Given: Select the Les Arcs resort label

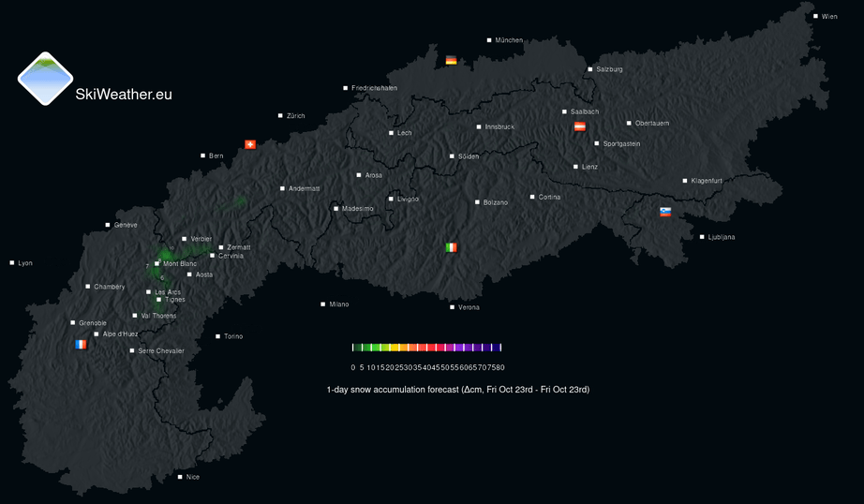Looking at the screenshot, I should [x=168, y=292].
